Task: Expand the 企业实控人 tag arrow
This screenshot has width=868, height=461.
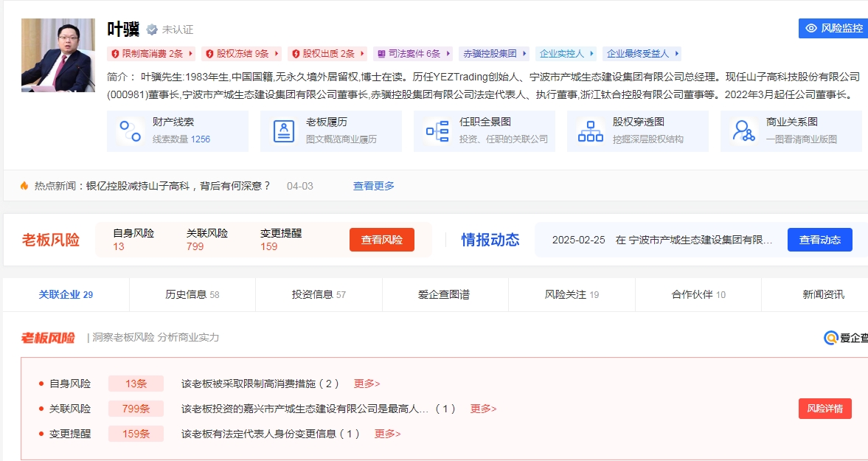Action: [x=591, y=54]
